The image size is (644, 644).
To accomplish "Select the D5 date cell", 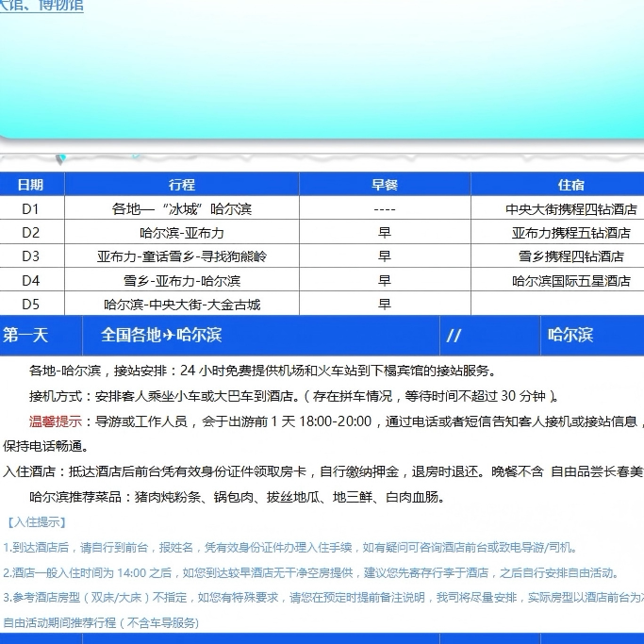I will coord(30,304).
